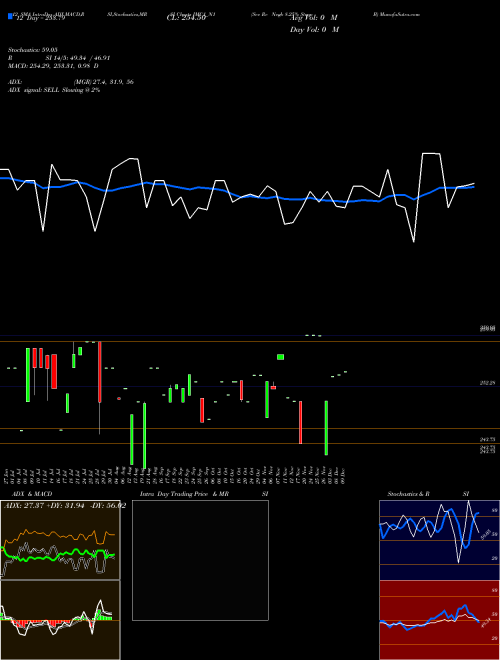This screenshot has width=500, height=660.
Task: Click the 252.28 price axis label
Action: (488, 383)
